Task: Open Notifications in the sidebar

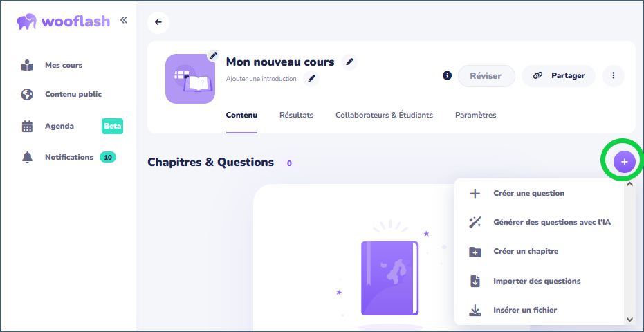Action: point(68,157)
